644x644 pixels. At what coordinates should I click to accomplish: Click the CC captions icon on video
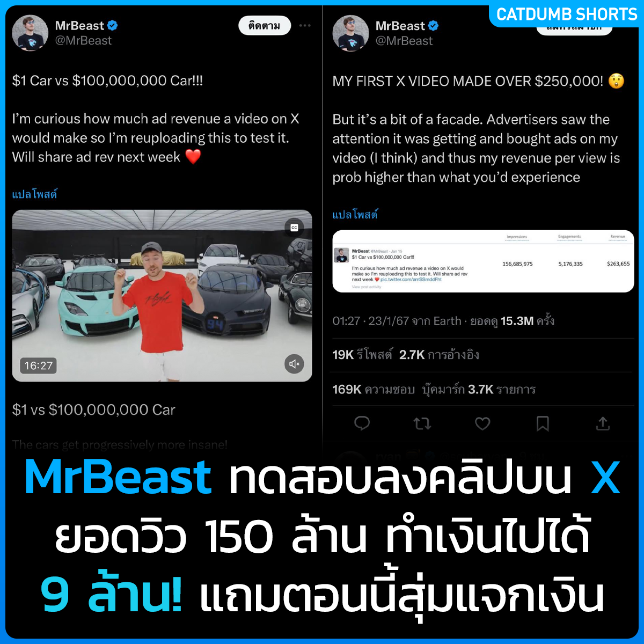click(x=294, y=228)
